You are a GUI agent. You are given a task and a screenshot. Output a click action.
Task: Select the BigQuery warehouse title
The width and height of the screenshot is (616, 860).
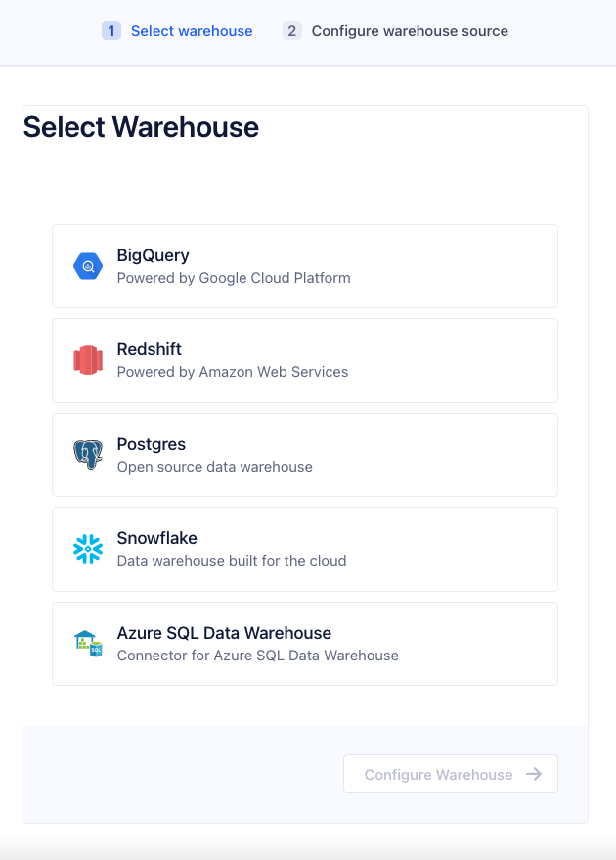click(x=153, y=255)
